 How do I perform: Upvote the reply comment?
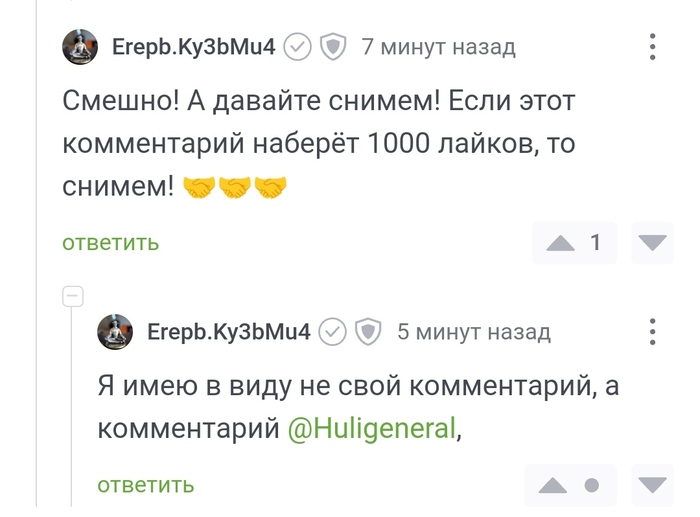[x=552, y=486]
